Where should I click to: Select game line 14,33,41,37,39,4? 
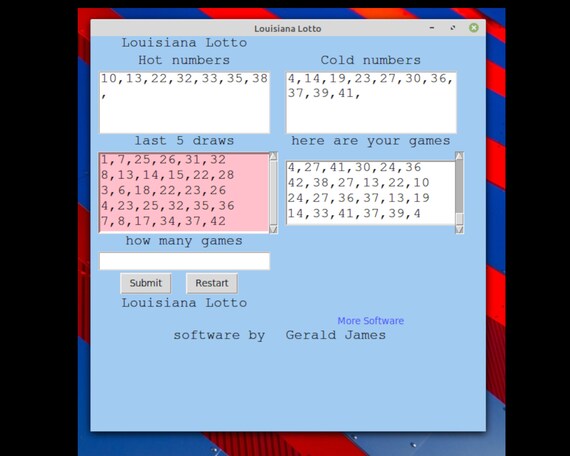[x=354, y=213]
